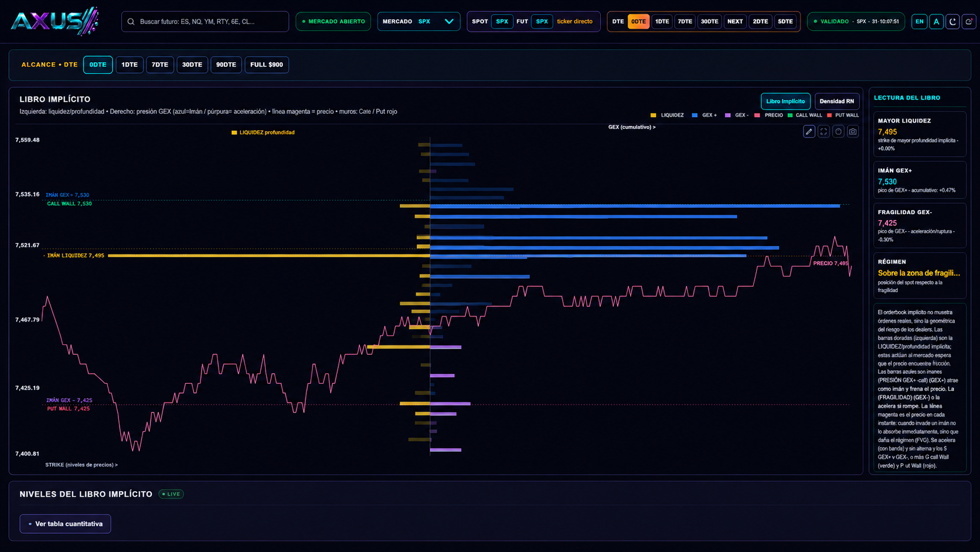The height and width of the screenshot is (552, 980).
Task: Select 2DTE in top DTE bar
Action: 760,22
